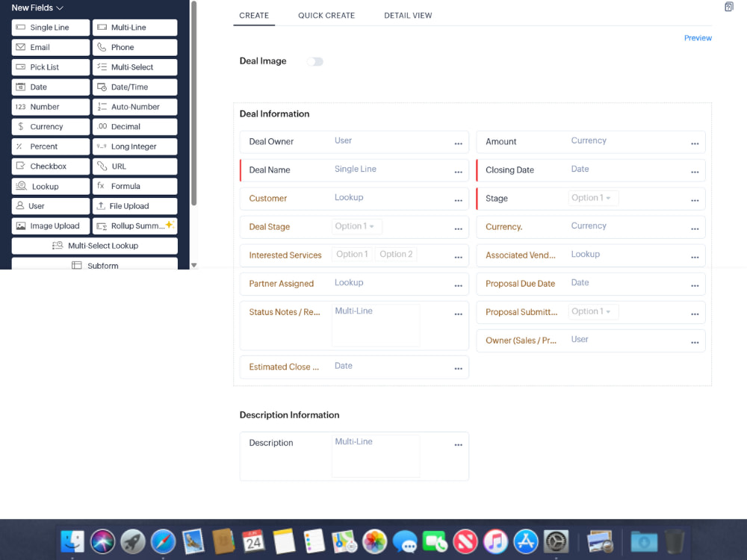Image resolution: width=747 pixels, height=560 pixels.
Task: Choose the Pick List field icon
Action: [x=20, y=67]
